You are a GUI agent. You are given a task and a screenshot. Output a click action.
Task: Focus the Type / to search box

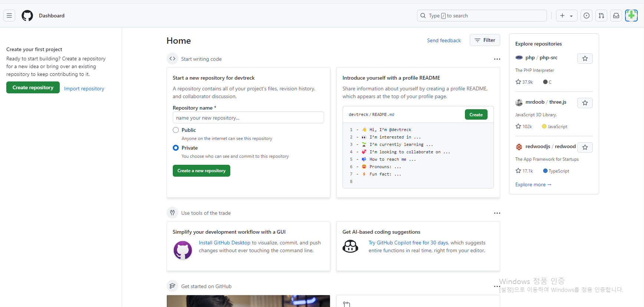pyautogui.click(x=482, y=16)
